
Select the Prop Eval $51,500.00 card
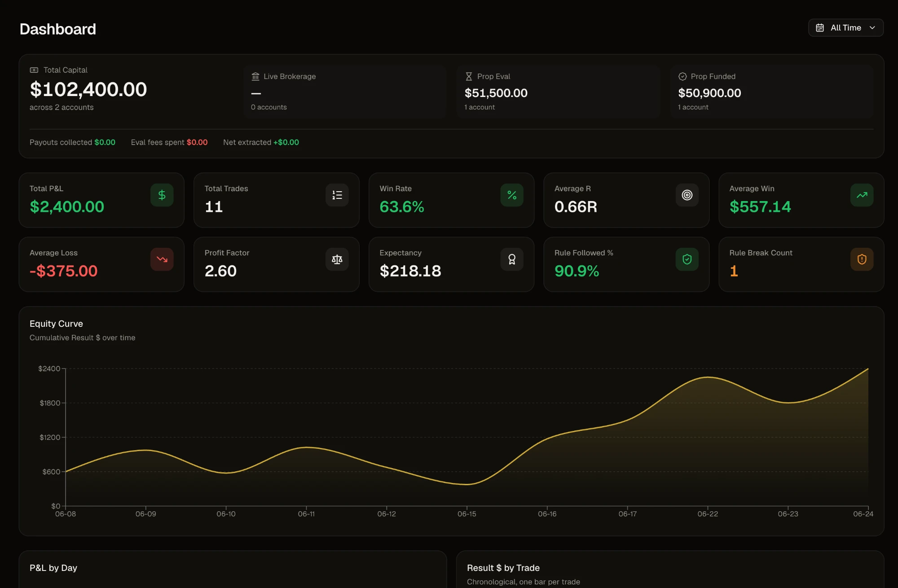pos(558,92)
